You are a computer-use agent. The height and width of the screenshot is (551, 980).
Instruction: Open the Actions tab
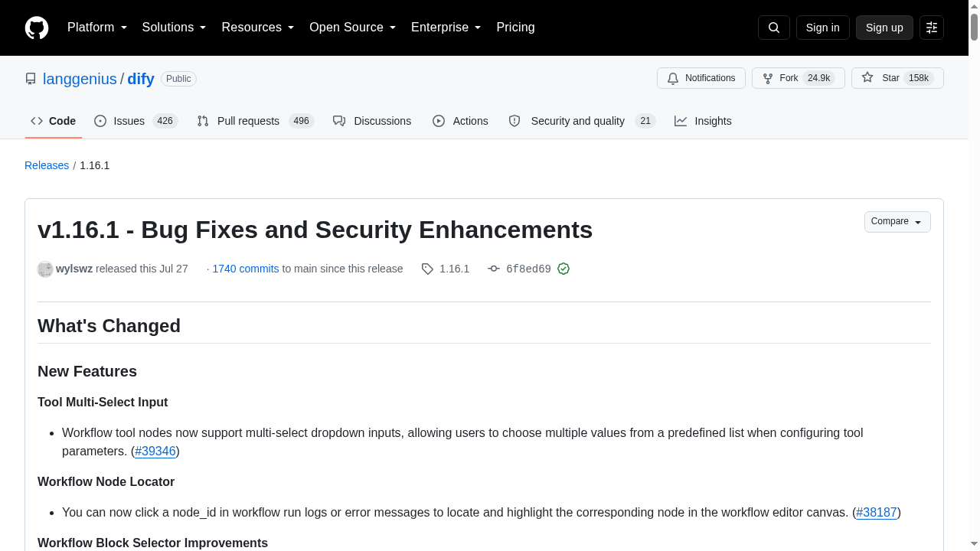click(460, 121)
